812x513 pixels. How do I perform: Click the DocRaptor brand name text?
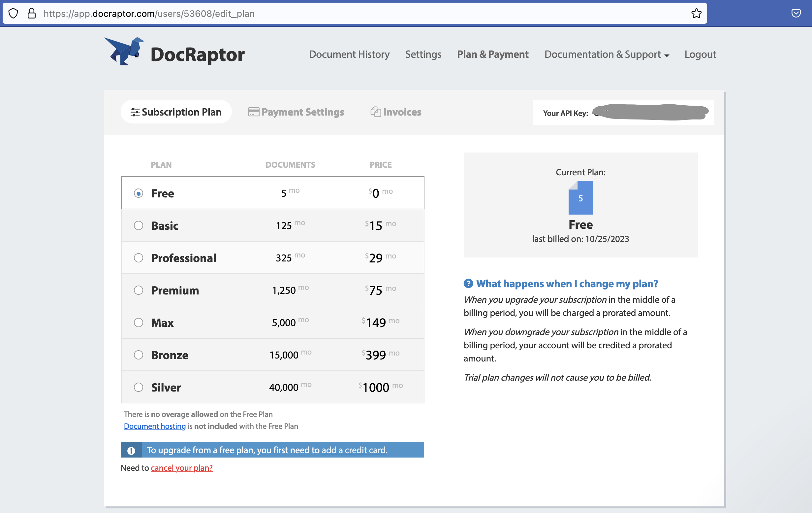[197, 54]
